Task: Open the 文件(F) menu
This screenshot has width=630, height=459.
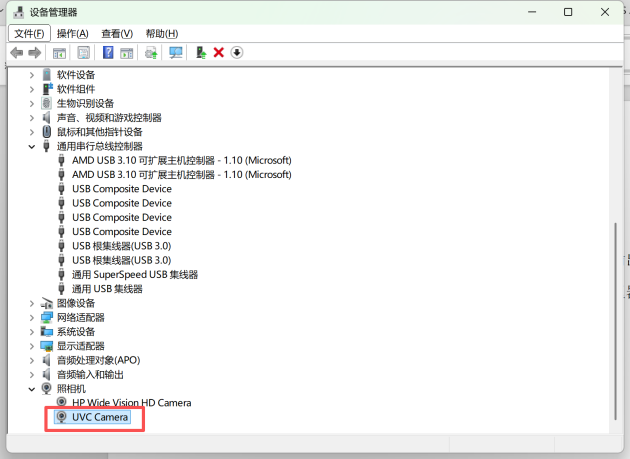Action: pyautogui.click(x=29, y=33)
